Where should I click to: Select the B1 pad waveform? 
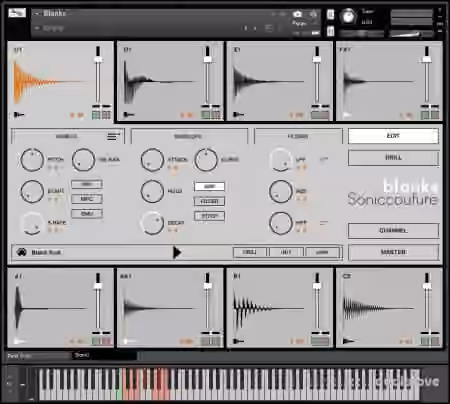point(268,308)
